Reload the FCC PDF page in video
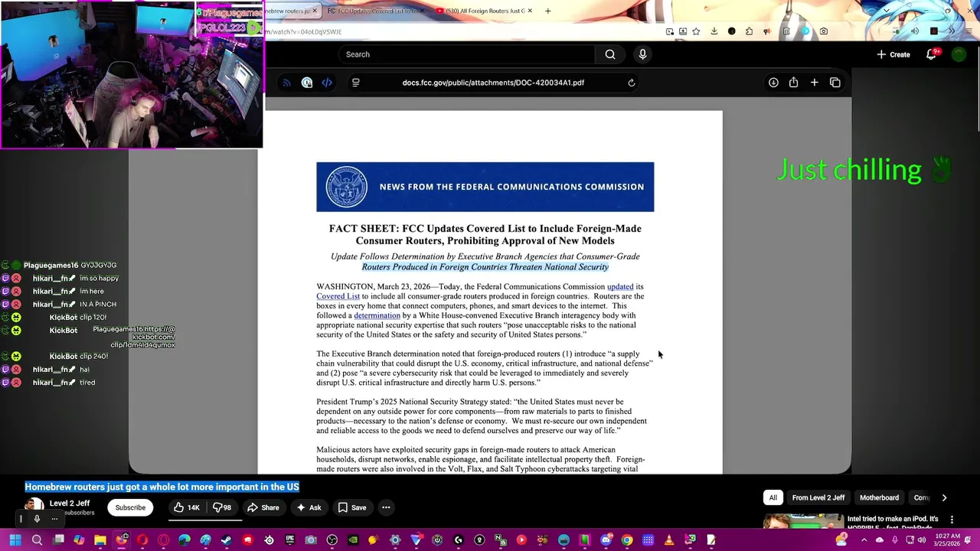 tap(632, 83)
